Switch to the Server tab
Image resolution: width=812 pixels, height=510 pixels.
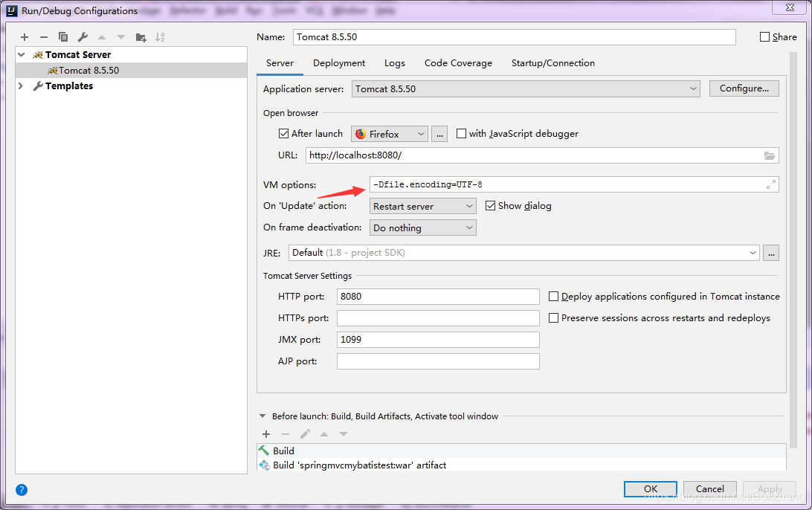[x=280, y=63]
